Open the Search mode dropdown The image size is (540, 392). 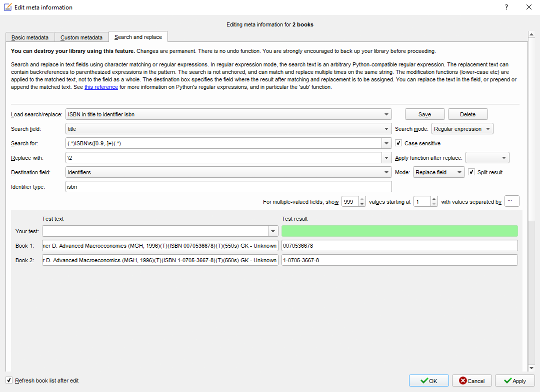click(462, 129)
